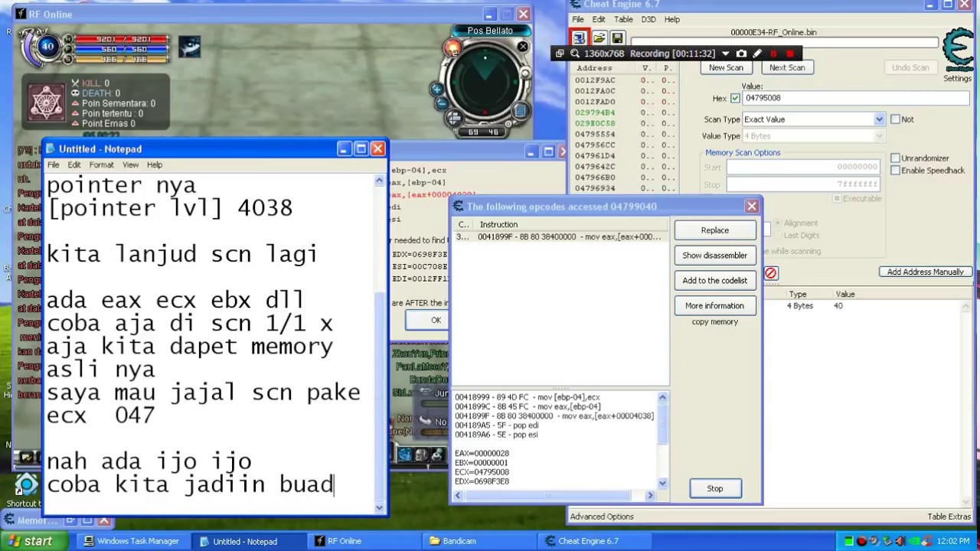980x551 pixels.
Task: Stop the Bandicam recording with red square
Action: [790, 54]
